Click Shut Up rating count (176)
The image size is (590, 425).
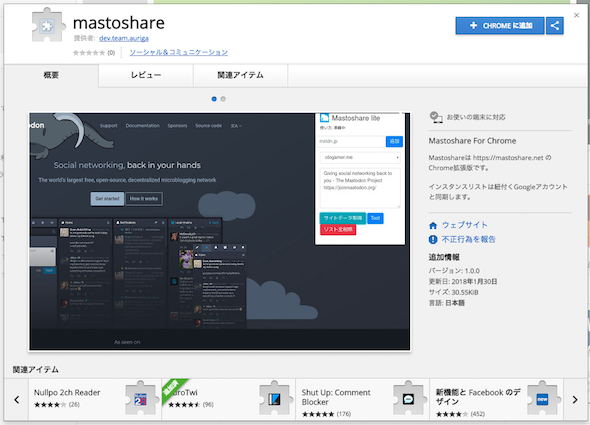344,414
